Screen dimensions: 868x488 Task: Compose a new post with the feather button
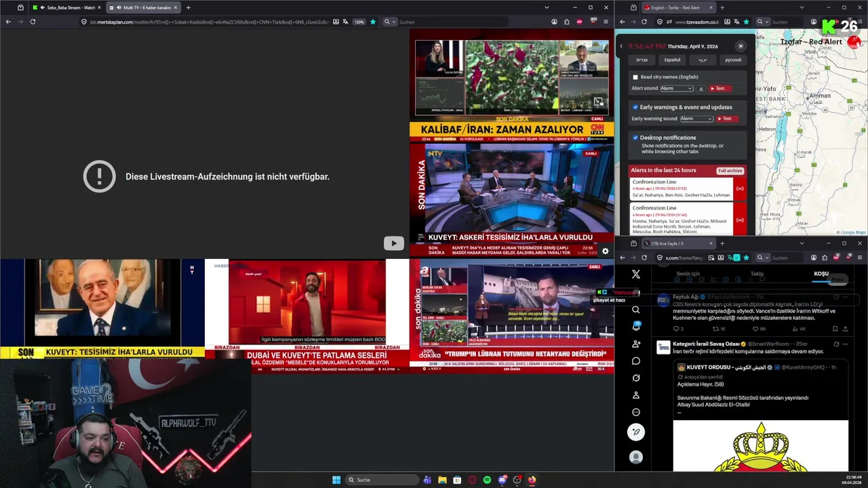click(635, 432)
